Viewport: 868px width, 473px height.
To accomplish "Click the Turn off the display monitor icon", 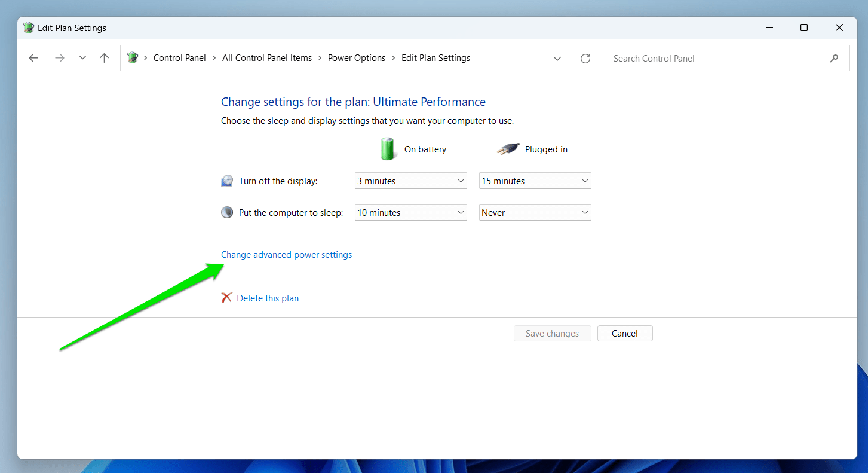I will pos(227,181).
